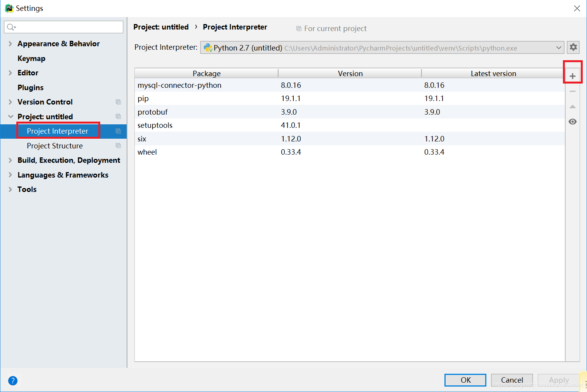The height and width of the screenshot is (392, 587).
Task: Click the Python icon in interpreter field
Action: 208,48
